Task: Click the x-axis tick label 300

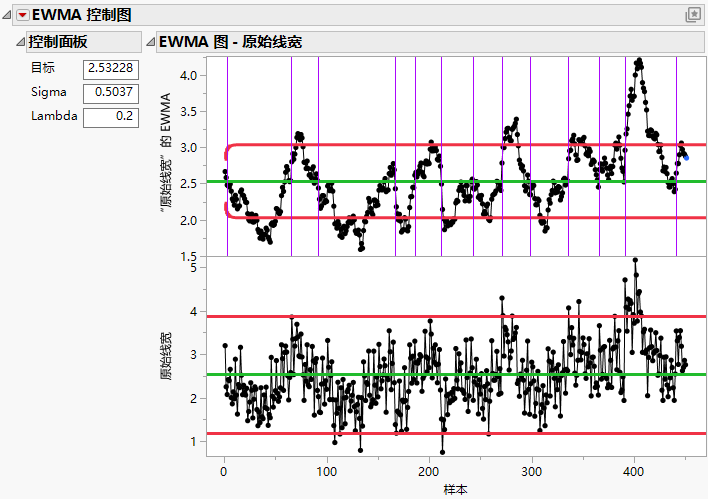Action: pyautogui.click(x=531, y=472)
